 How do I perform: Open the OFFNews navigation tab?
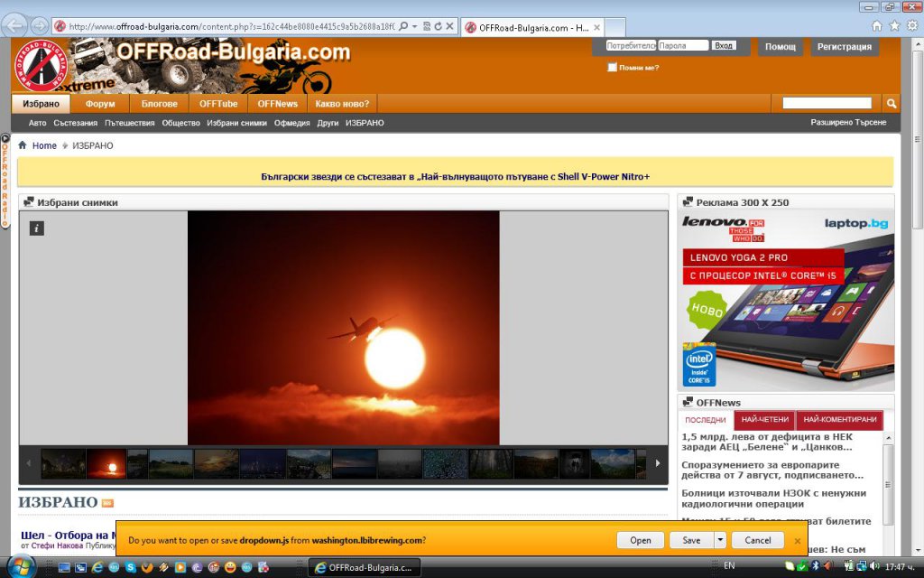click(x=277, y=104)
